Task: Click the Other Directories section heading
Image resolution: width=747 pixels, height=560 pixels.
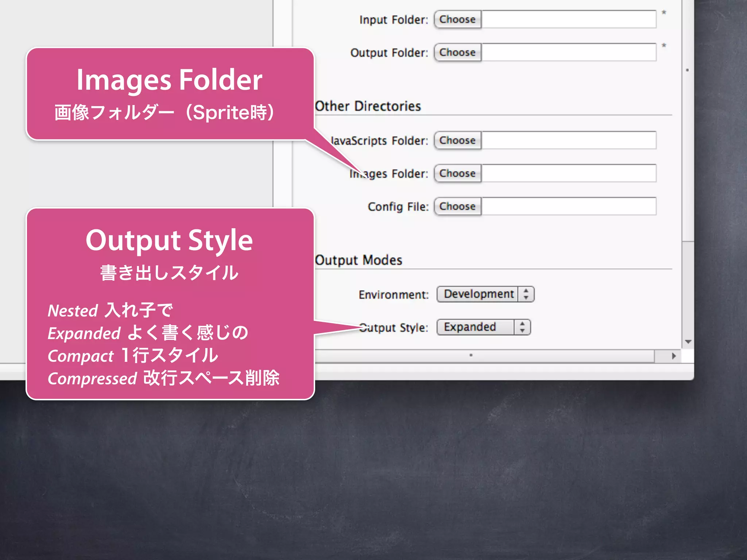Action: point(368,106)
